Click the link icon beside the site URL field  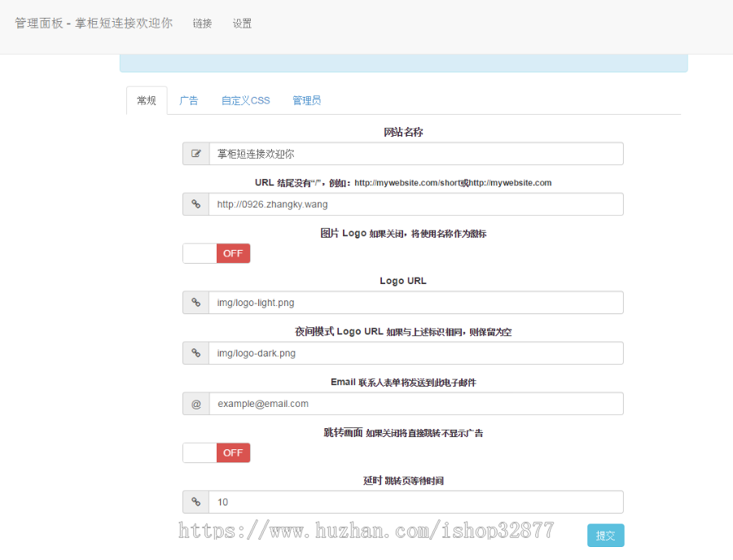[195, 204]
